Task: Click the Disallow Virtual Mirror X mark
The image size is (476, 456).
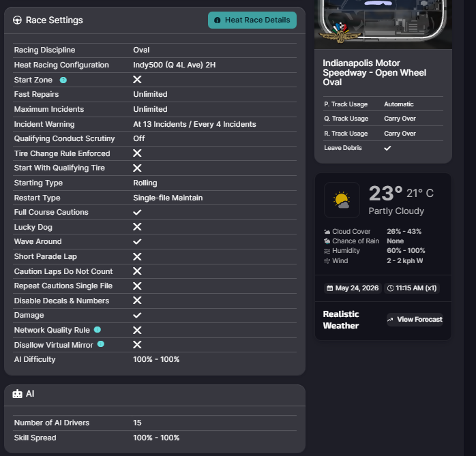Action: pyautogui.click(x=137, y=345)
